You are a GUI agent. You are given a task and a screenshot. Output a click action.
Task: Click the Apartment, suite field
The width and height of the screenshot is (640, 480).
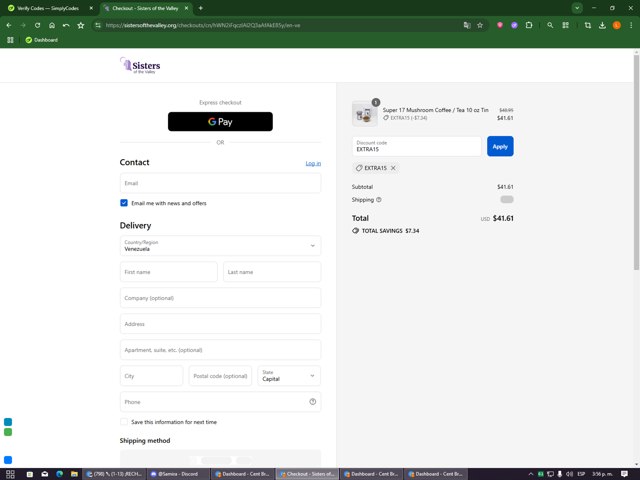point(220,350)
